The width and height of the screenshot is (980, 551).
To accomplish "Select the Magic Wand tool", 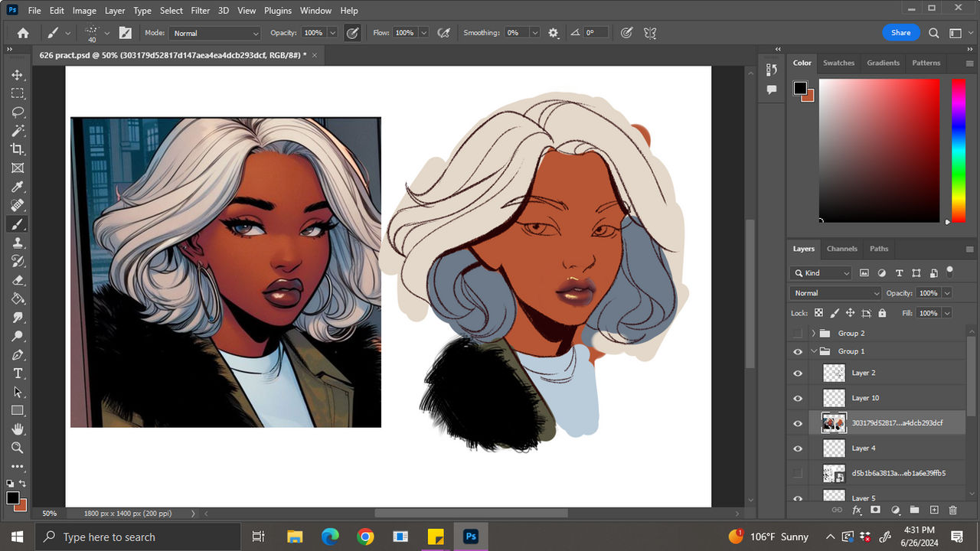I will (x=17, y=131).
